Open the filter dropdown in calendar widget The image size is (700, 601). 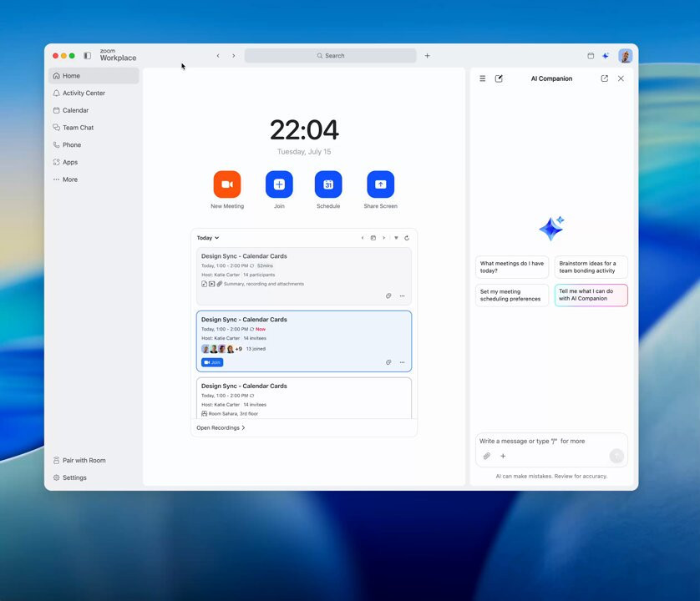coord(396,238)
